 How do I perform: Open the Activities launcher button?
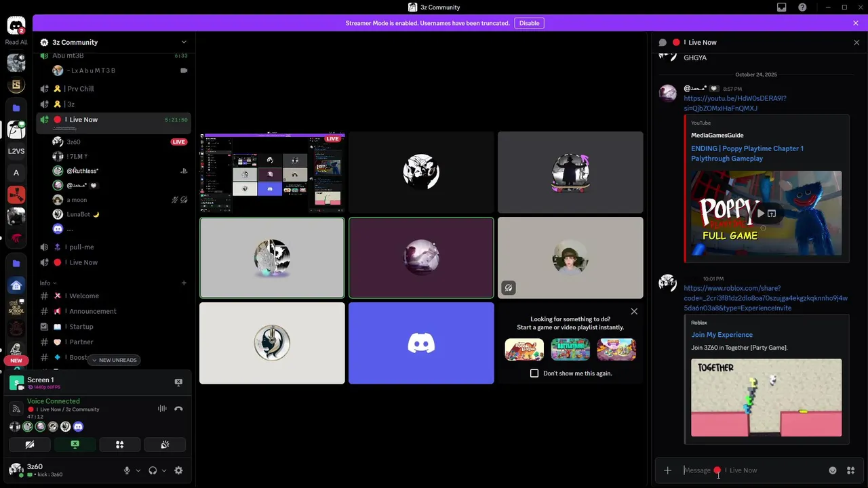119,445
